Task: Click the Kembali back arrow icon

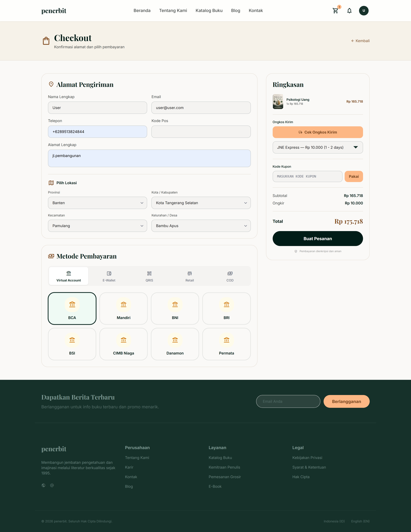Action: tap(352, 41)
